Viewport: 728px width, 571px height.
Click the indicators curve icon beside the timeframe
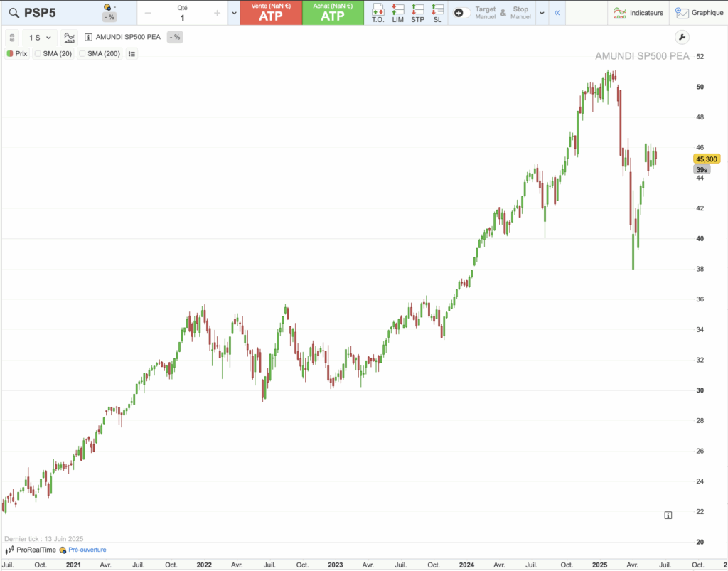click(x=70, y=38)
